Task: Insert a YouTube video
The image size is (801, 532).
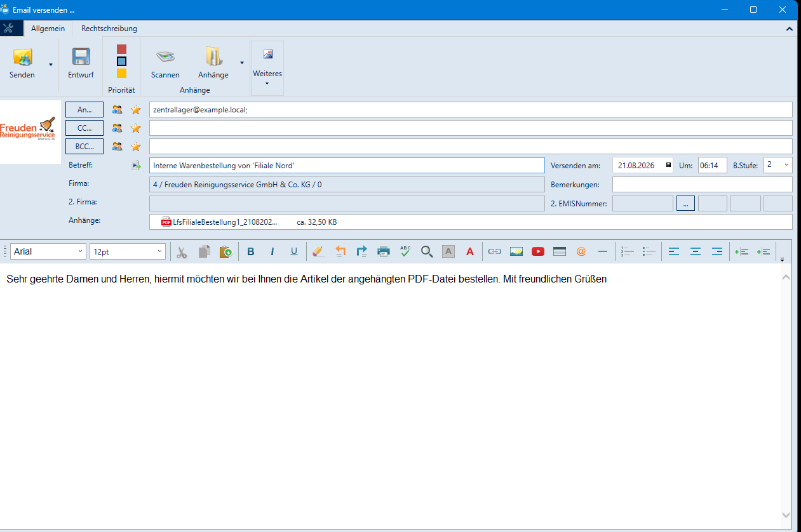Action: [x=538, y=251]
